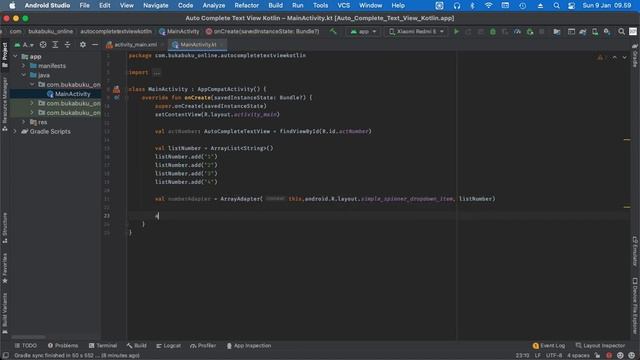Click Select Opened File crosshair icon
This screenshot has width=640, height=360.
[x=43, y=44]
